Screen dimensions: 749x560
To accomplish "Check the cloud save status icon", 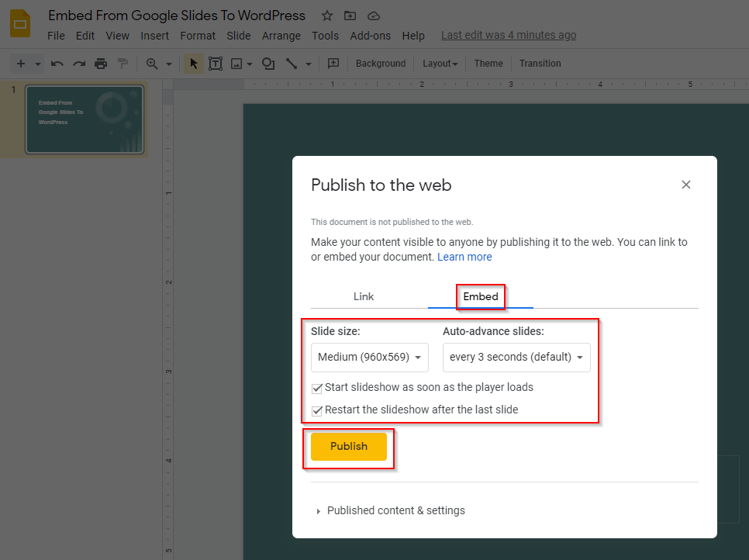I will 374,16.
